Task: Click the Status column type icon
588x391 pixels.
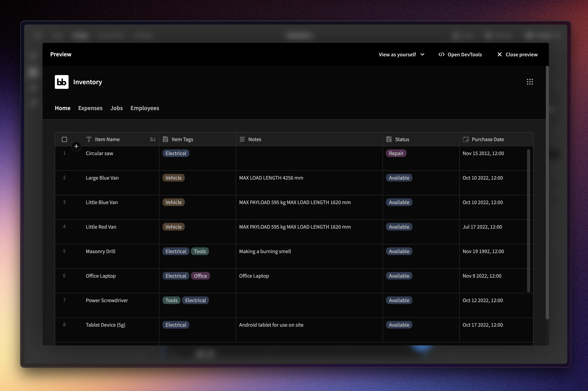Action: [x=389, y=139]
